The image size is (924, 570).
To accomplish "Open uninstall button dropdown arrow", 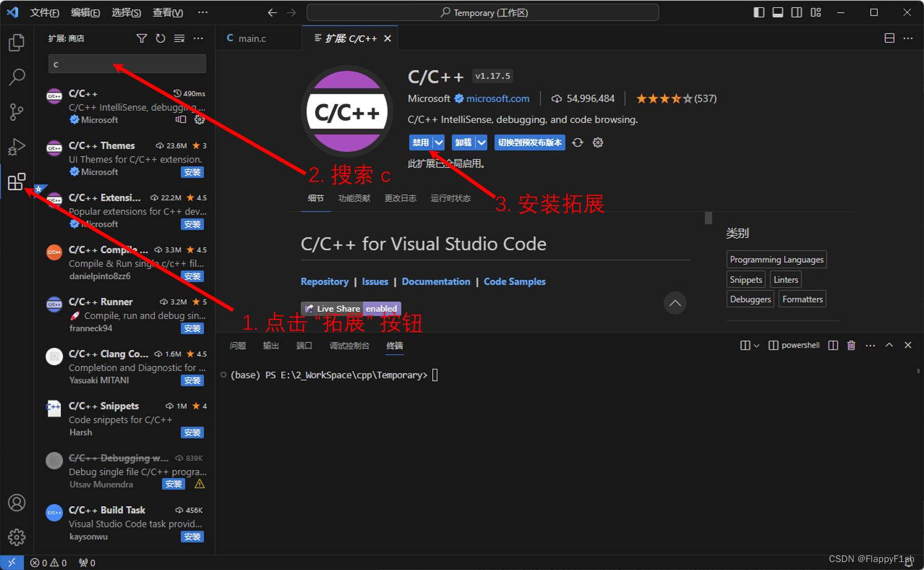I will [x=481, y=142].
